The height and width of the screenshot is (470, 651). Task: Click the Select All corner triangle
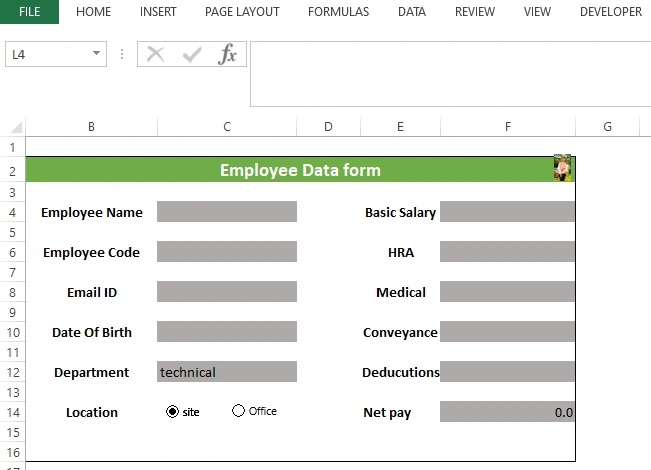[15, 127]
